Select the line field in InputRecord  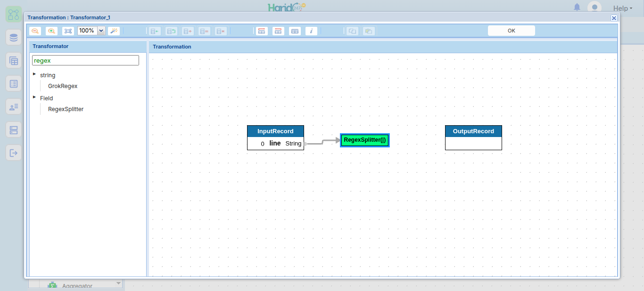[x=275, y=143]
